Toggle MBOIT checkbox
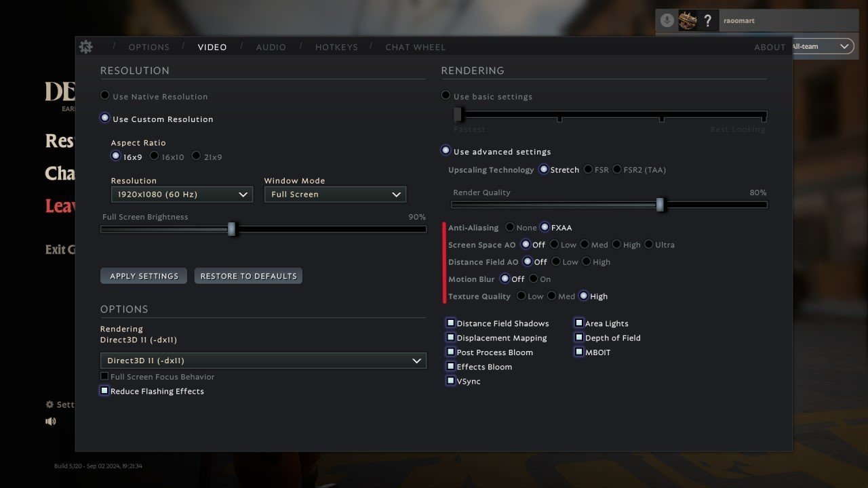This screenshot has height=488, width=868. (x=579, y=352)
